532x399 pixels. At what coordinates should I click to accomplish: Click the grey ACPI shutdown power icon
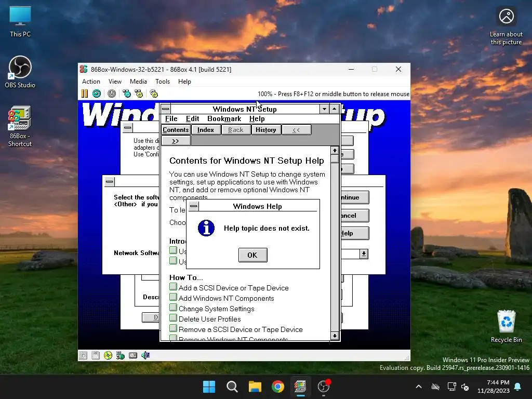point(112,94)
